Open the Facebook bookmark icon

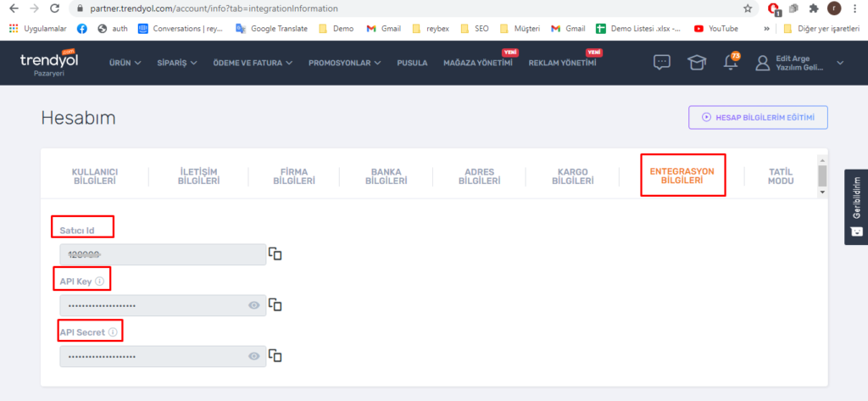tap(82, 28)
